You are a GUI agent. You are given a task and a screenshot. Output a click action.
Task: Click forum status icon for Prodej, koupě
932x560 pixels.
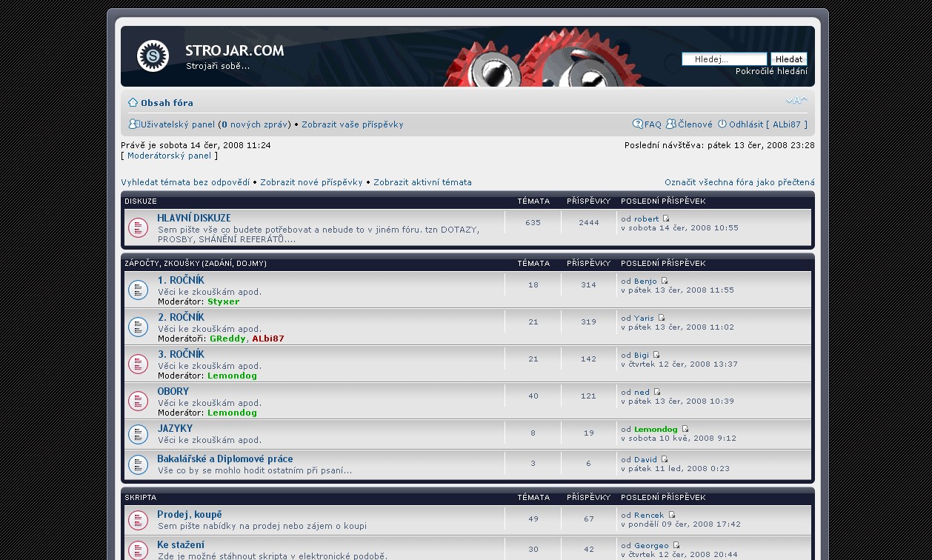[x=139, y=520]
